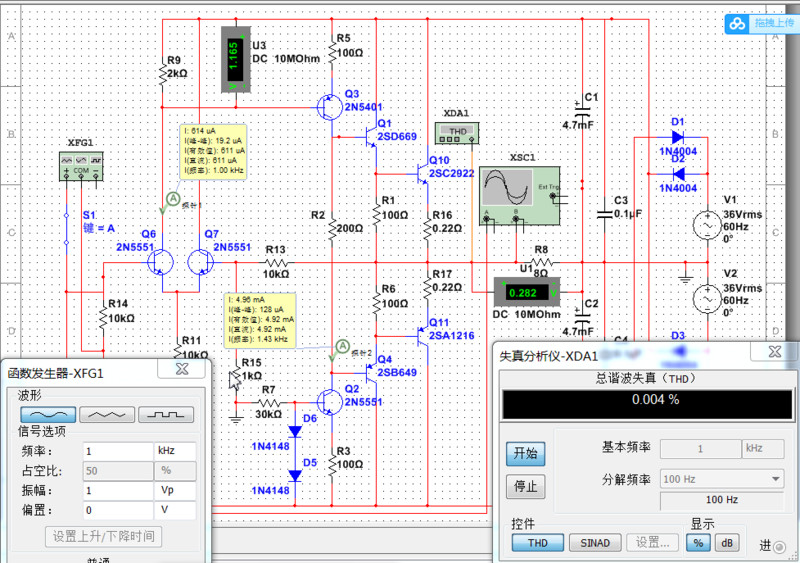Close the function generator XFG1 panel
Viewport: 800px width, 563px height.
tap(182, 369)
